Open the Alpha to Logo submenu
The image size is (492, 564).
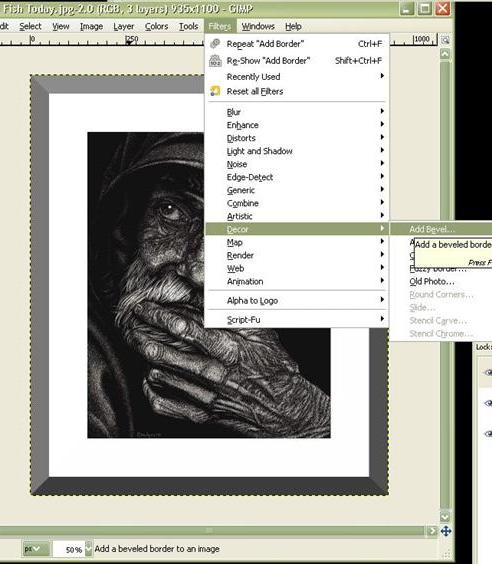(297, 300)
